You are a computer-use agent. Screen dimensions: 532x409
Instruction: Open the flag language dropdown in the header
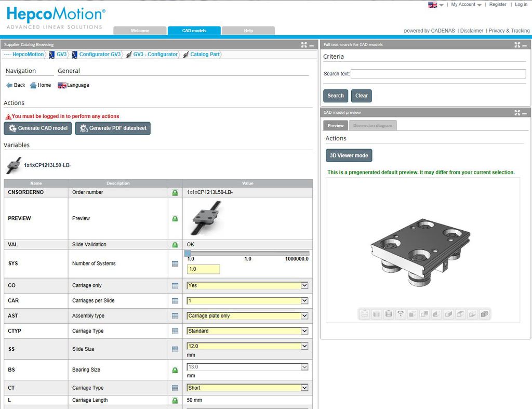point(436,5)
